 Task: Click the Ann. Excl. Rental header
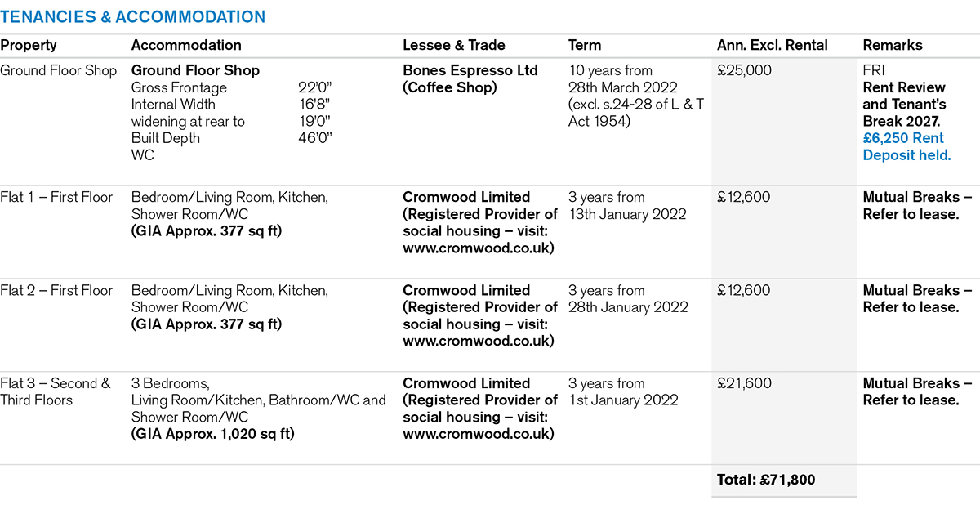coord(773,46)
